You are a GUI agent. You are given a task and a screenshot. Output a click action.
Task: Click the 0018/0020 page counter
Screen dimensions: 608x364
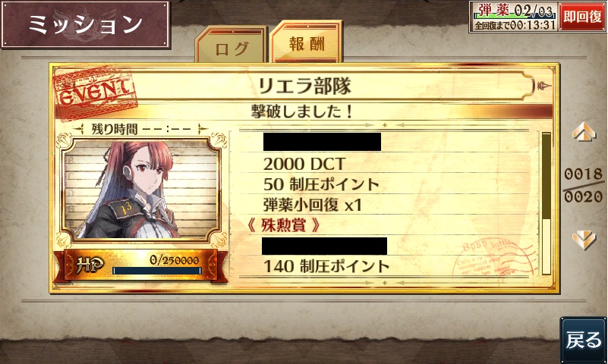point(583,186)
